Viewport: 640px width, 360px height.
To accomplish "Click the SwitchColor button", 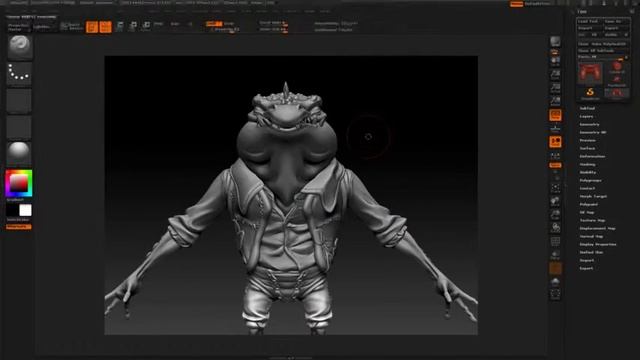I will (18, 220).
